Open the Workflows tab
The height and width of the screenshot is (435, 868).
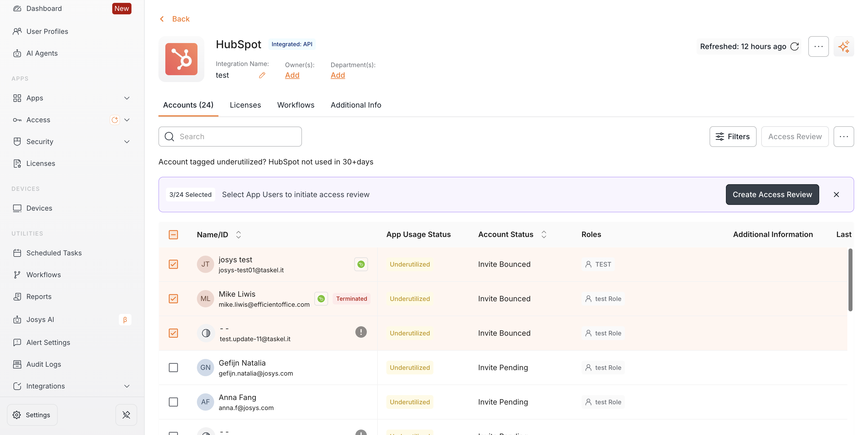[x=296, y=105]
